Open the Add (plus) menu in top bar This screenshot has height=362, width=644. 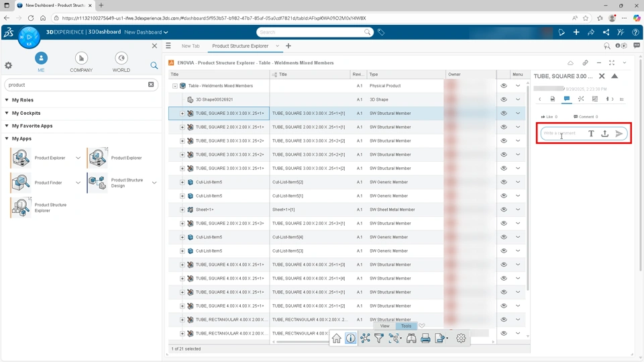coord(576,32)
